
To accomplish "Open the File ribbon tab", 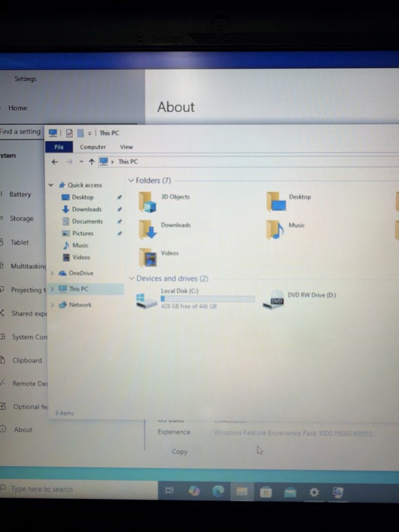I will pos(59,147).
